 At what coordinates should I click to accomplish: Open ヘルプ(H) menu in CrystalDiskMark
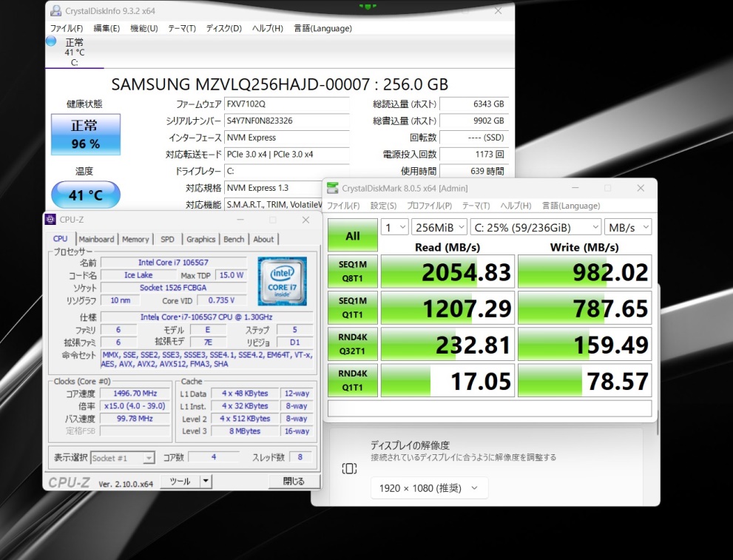click(516, 206)
